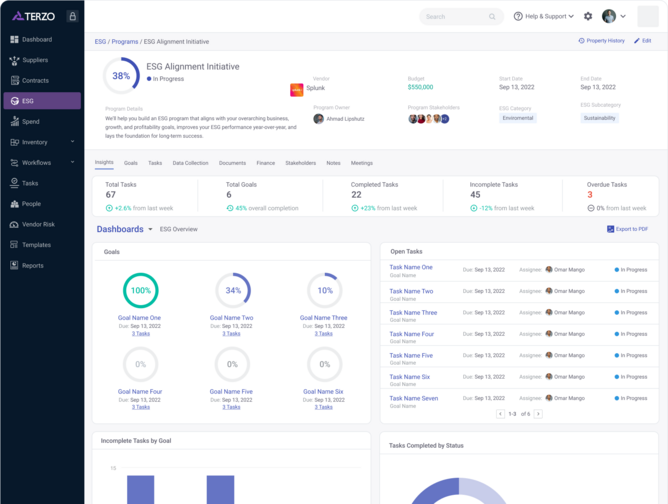Switch to the Meetings tab

(362, 163)
